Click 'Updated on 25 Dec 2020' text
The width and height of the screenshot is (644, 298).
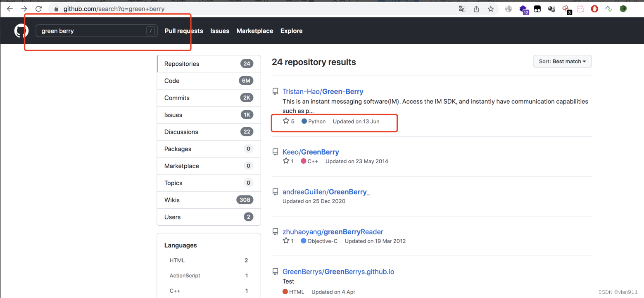click(x=314, y=201)
